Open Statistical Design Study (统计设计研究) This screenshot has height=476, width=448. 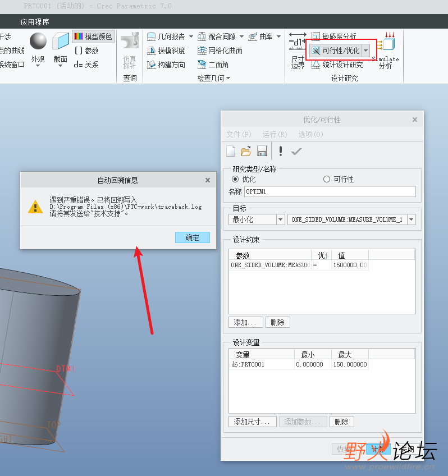click(337, 65)
